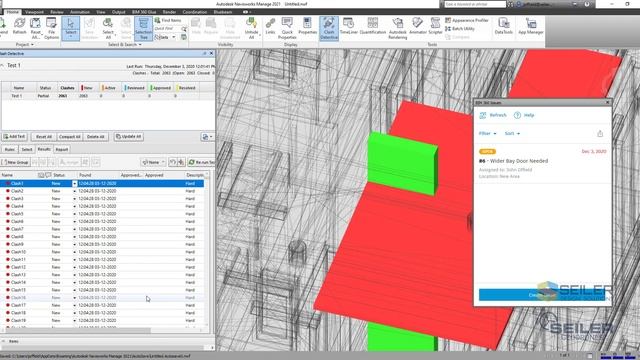Switch to the Rules tab
Image resolution: width=640 pixels, height=360 pixels.
click(9, 149)
